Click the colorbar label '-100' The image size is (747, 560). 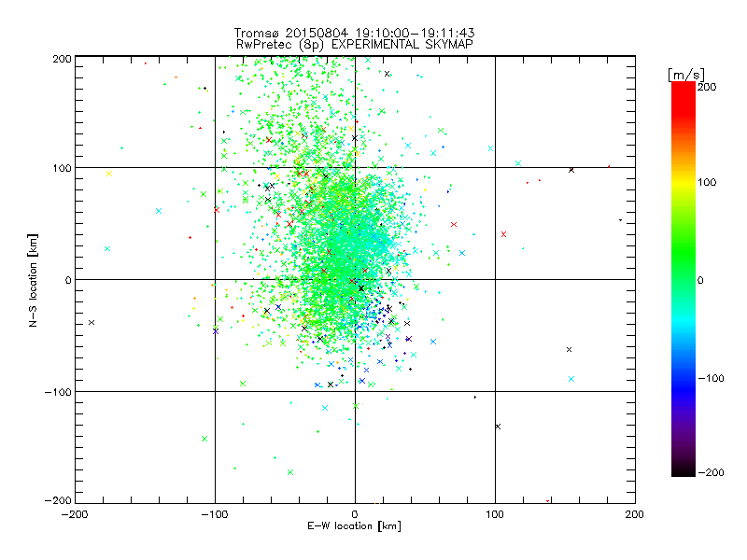tap(711, 378)
